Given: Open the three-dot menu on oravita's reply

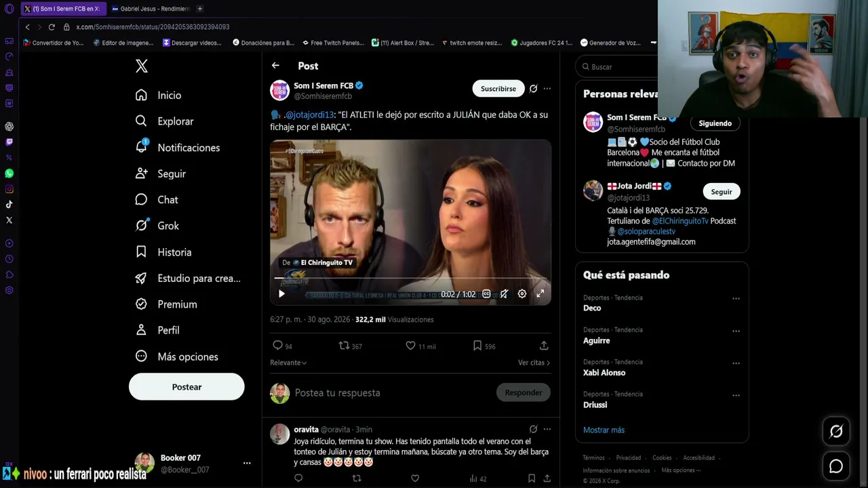Looking at the screenshot, I should pyautogui.click(x=547, y=429).
